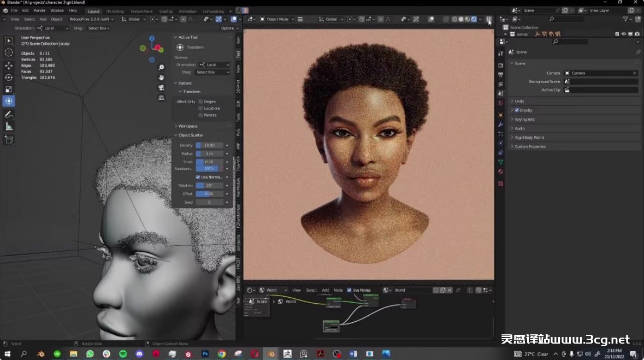Viewport: 644px width, 360px height.
Task: Click the zoom magnifier icon in viewport
Action: (161, 68)
